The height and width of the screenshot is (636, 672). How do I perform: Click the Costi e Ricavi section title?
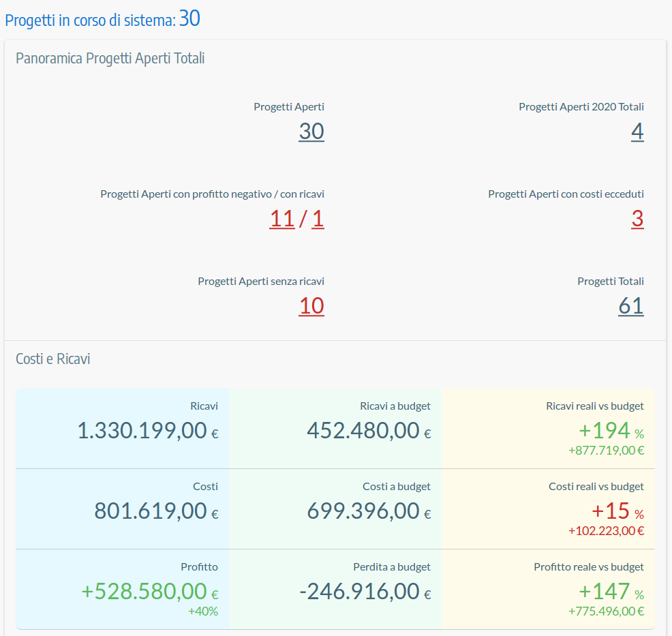click(53, 359)
